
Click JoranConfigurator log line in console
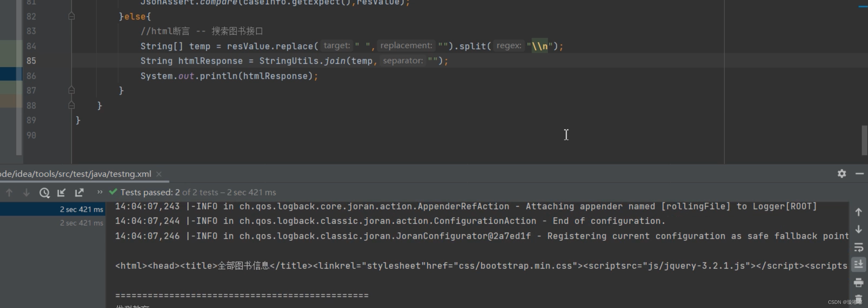tap(482, 236)
